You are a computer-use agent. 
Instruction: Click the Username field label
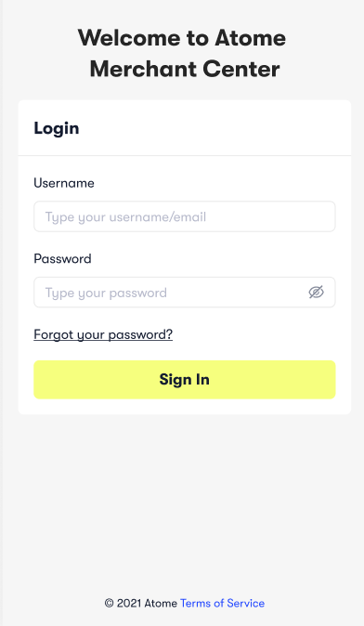(64, 183)
